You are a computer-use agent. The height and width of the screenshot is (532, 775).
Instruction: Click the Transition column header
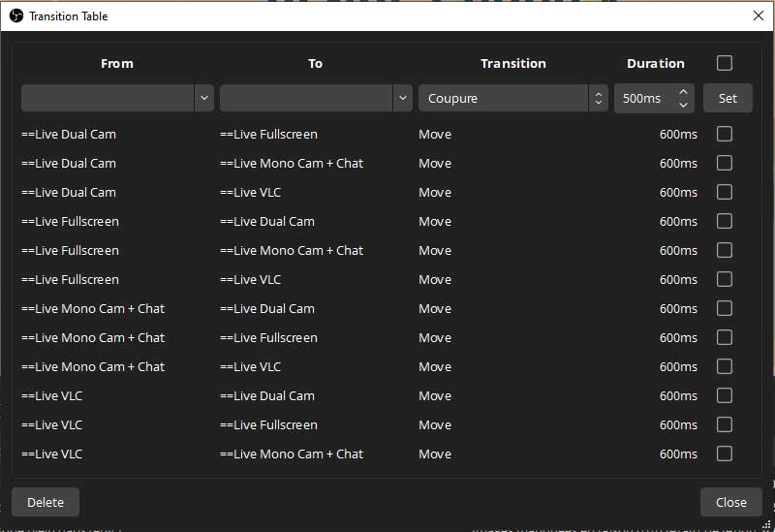click(x=512, y=63)
